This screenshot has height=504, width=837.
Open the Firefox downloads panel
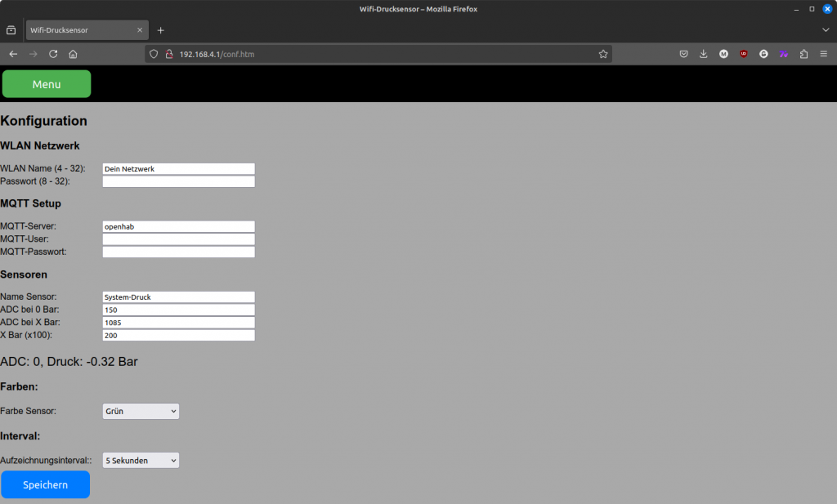coord(704,54)
